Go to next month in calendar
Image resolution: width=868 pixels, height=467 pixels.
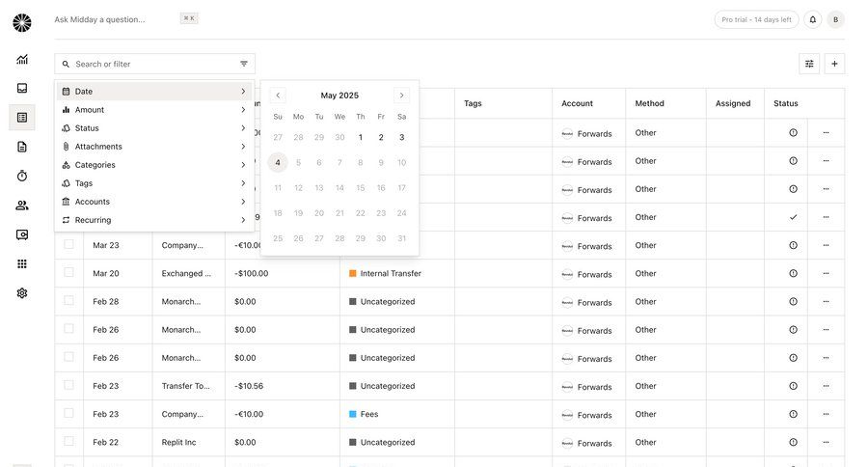[402, 96]
